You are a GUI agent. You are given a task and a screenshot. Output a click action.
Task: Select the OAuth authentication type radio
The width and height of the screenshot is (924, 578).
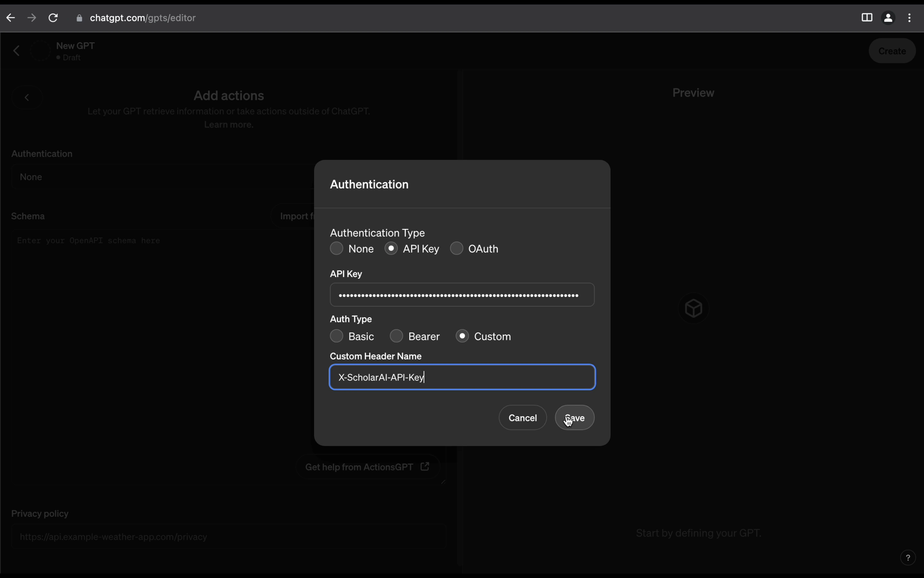tap(457, 249)
